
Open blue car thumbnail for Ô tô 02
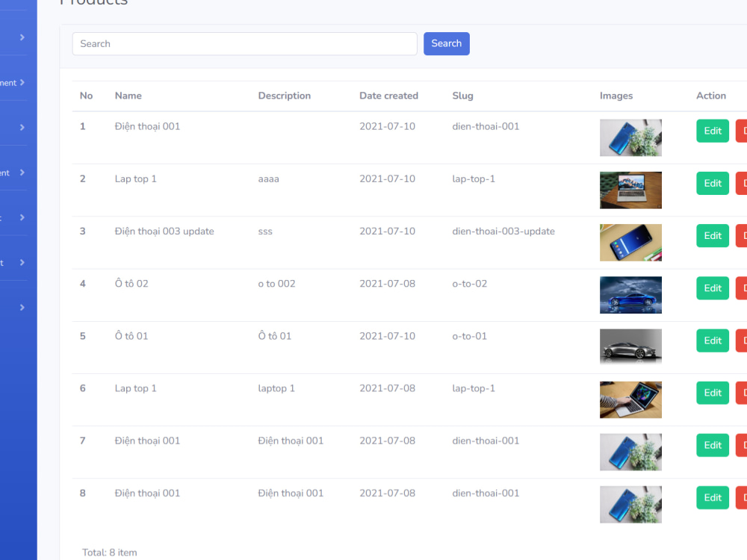click(630, 295)
